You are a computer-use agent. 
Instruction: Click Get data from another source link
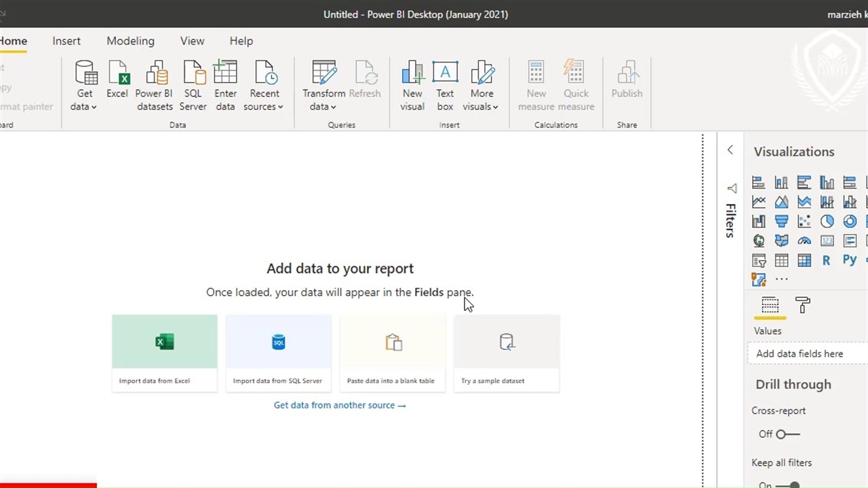point(340,405)
